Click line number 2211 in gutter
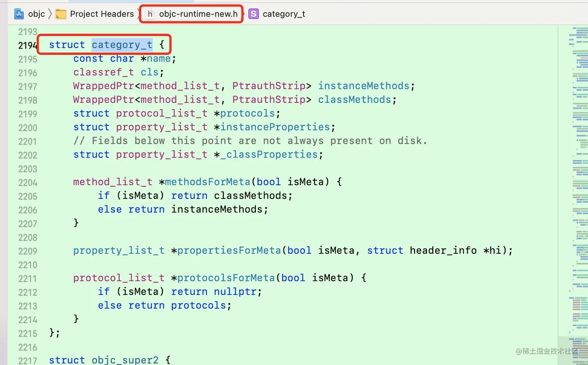 tap(28, 279)
